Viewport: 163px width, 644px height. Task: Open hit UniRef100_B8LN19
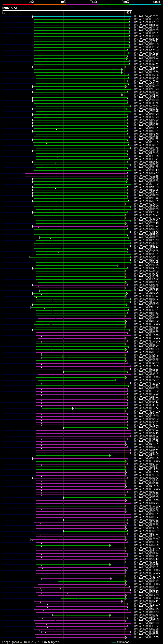(x=146, y=22)
